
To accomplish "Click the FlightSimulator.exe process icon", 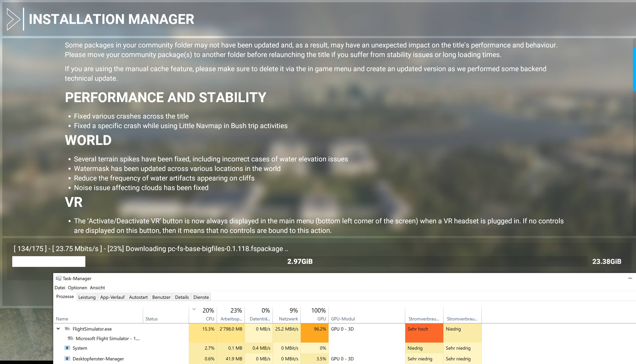I will tap(67, 329).
